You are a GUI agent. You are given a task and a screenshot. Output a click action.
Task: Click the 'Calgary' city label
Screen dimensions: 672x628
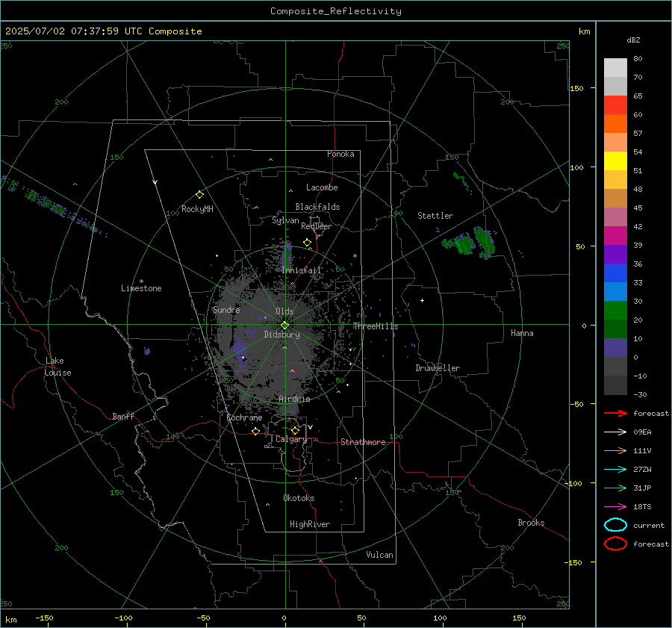[291, 439]
